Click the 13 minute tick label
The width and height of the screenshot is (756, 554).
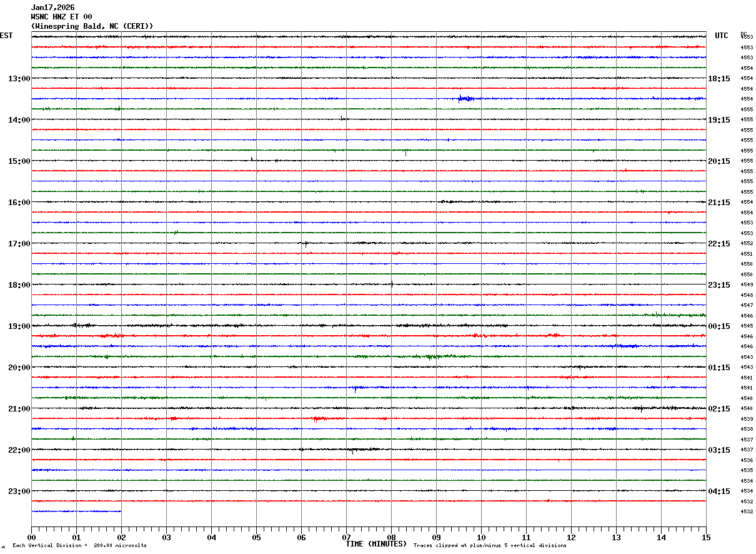(616, 538)
